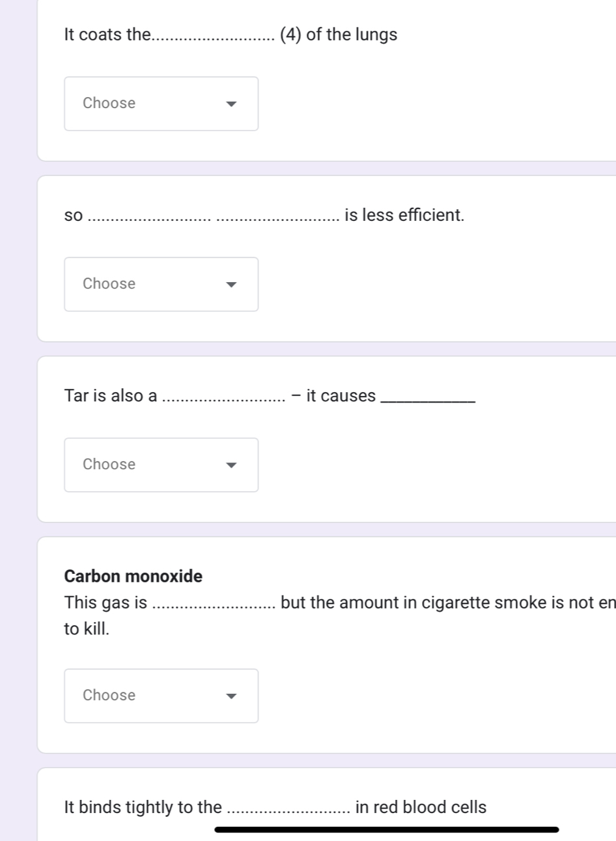The image size is (616, 841).
Task: Click the 'This gas is' question text
Action: click(x=106, y=603)
